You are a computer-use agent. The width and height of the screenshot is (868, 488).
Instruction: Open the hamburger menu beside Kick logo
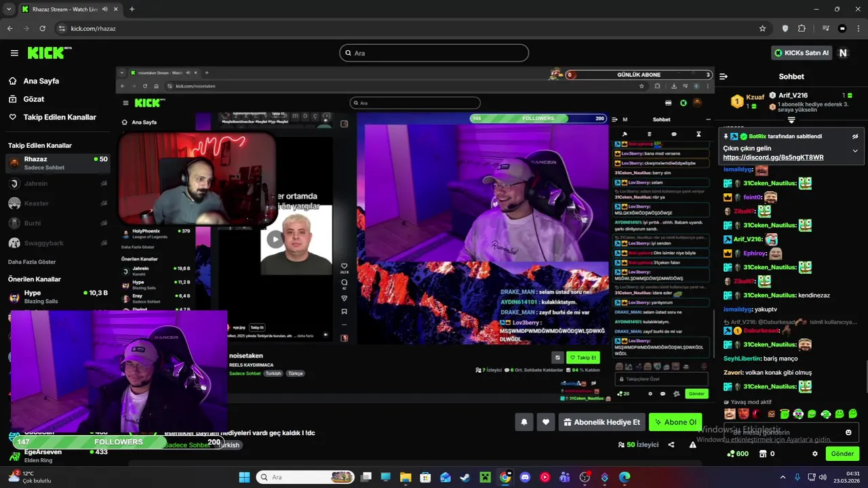tap(14, 53)
